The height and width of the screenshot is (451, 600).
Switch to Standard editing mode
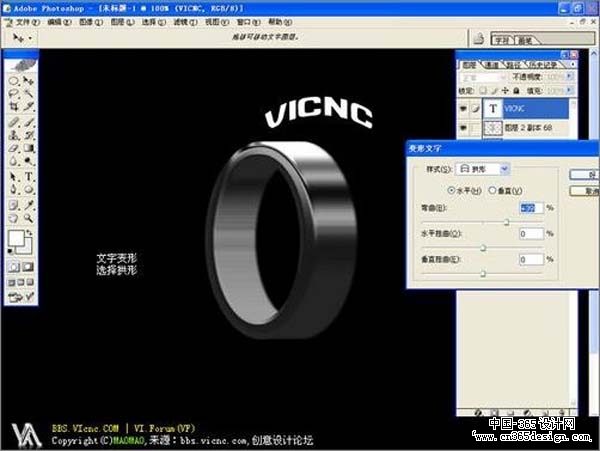14,267
